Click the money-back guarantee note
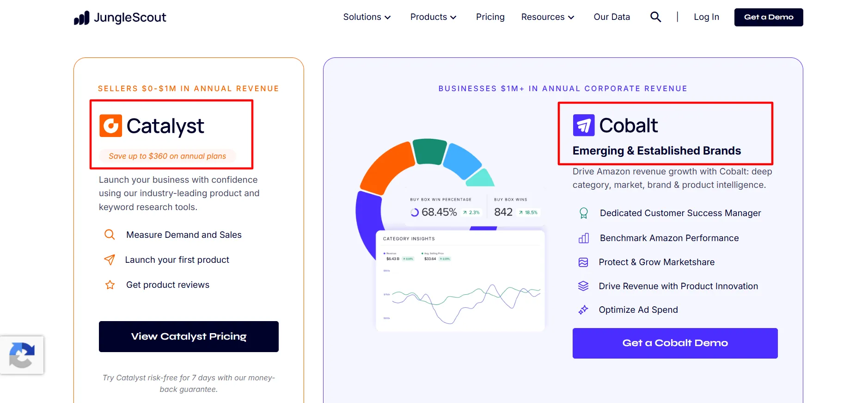The image size is (868, 403). point(189,384)
